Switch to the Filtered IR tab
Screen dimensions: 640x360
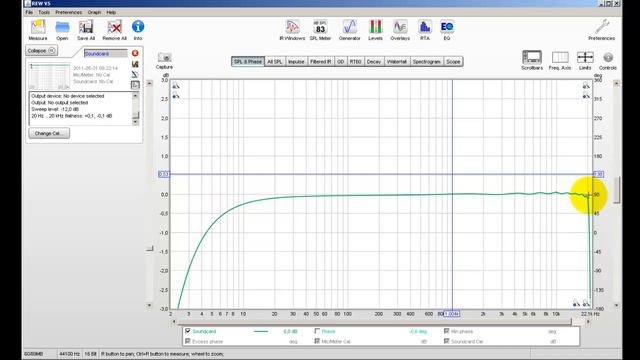(x=320, y=62)
